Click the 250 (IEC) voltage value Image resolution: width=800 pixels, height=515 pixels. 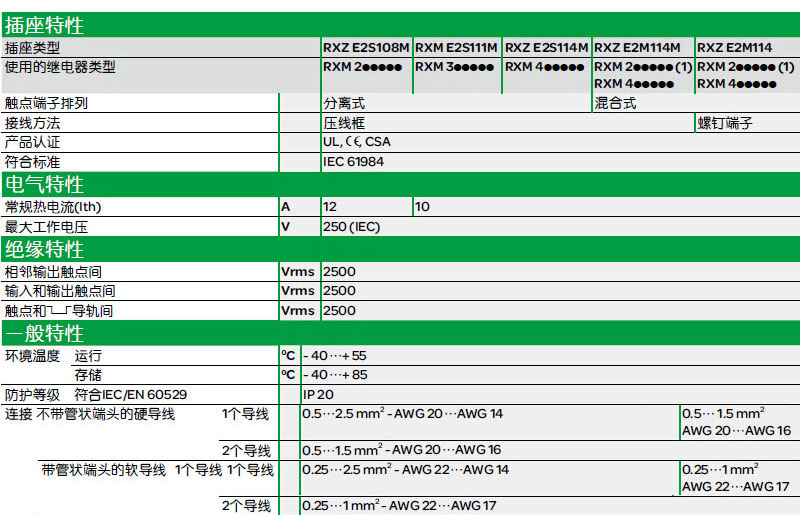tap(352, 227)
